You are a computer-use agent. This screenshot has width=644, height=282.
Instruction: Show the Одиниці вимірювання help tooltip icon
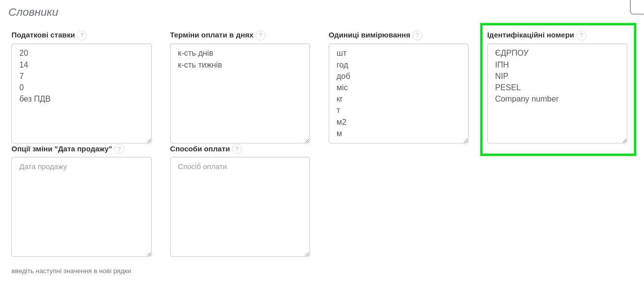417,35
